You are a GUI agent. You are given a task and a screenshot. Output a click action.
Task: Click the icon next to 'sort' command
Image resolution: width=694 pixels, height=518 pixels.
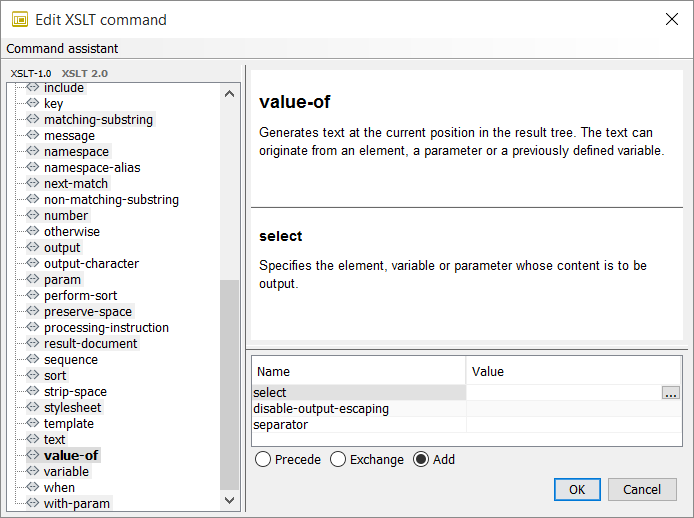(x=32, y=376)
